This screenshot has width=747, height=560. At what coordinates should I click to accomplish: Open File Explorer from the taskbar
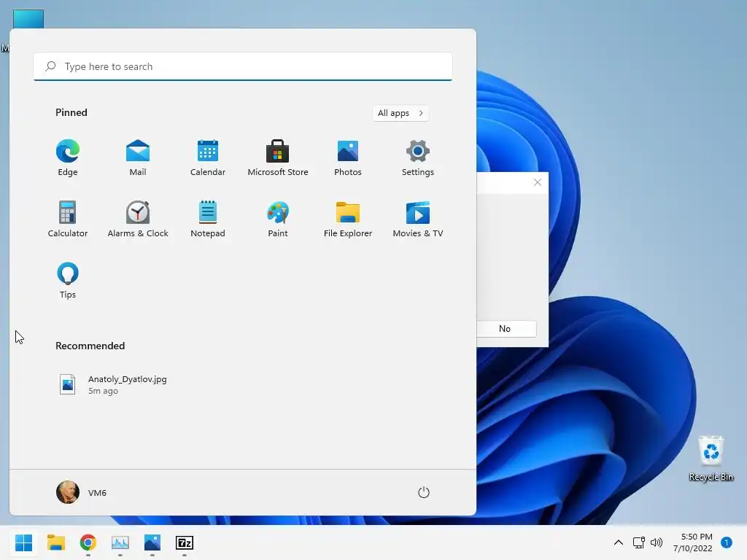[x=55, y=542]
